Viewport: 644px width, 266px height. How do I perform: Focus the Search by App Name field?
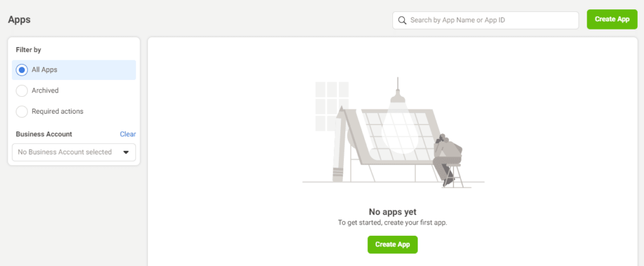coord(486,20)
